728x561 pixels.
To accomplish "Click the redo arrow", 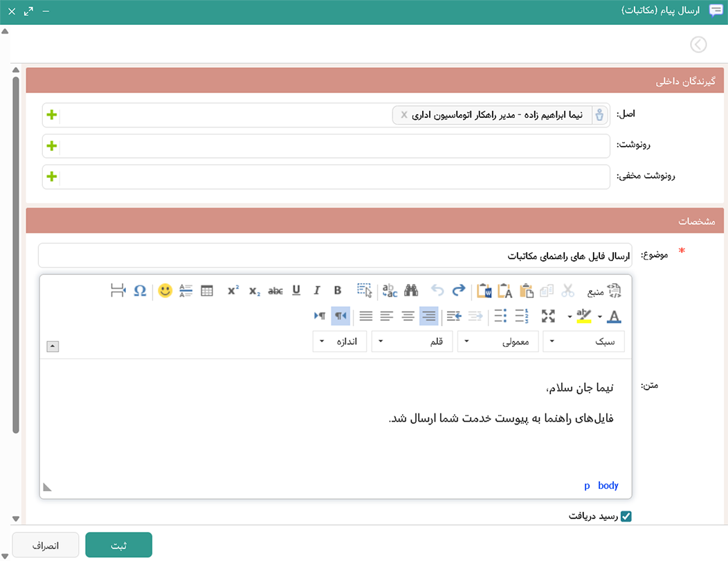I will (x=459, y=291).
